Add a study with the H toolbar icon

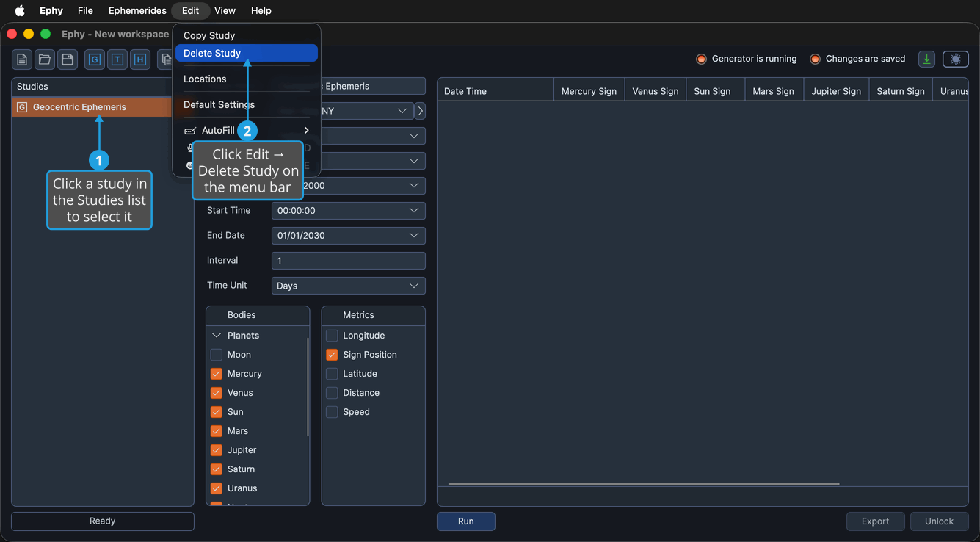(x=140, y=59)
